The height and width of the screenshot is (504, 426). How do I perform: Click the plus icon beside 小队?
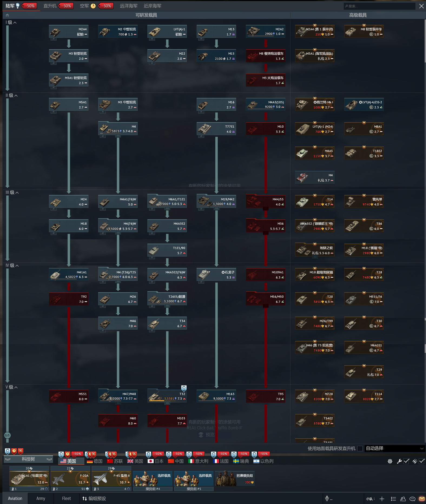click(382, 499)
